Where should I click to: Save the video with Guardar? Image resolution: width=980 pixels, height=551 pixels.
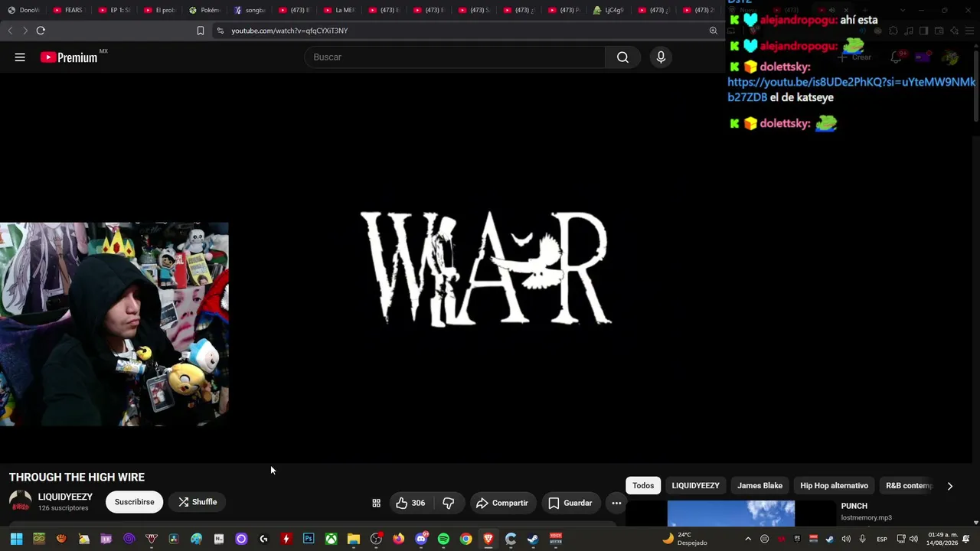coord(570,503)
